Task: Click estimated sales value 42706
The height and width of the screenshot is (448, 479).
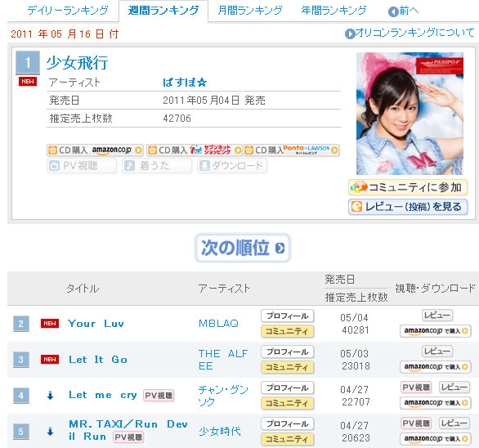Action: point(177,119)
